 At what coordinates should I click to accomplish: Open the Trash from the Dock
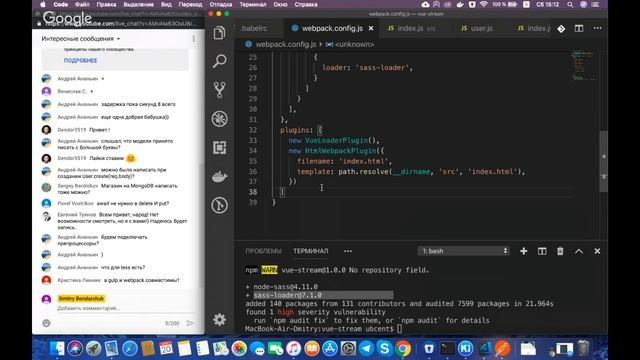(x=584, y=348)
